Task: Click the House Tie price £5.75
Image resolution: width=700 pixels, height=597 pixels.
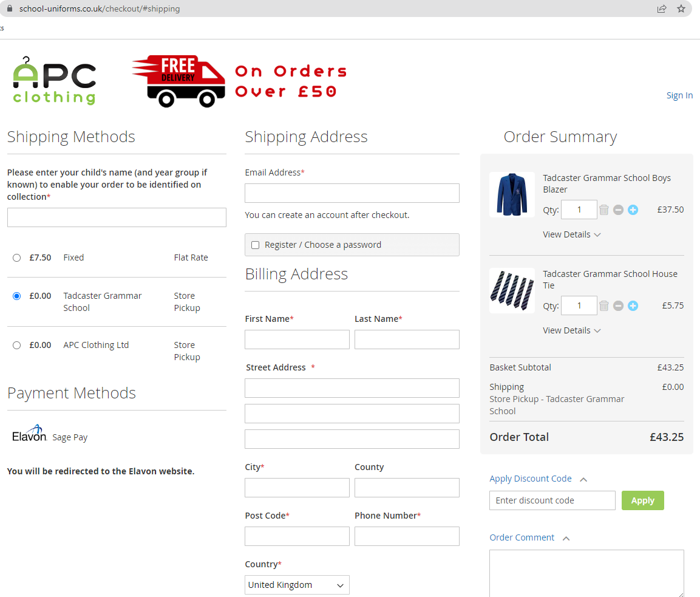Action: [673, 306]
